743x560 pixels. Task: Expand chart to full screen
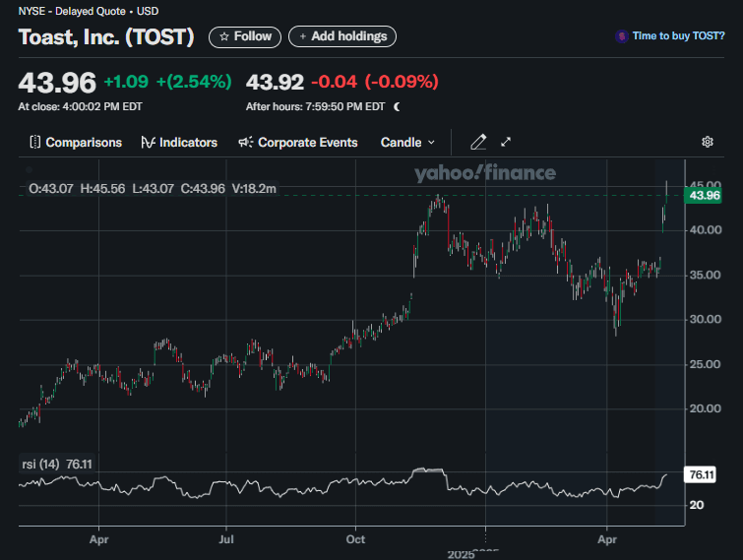point(506,142)
